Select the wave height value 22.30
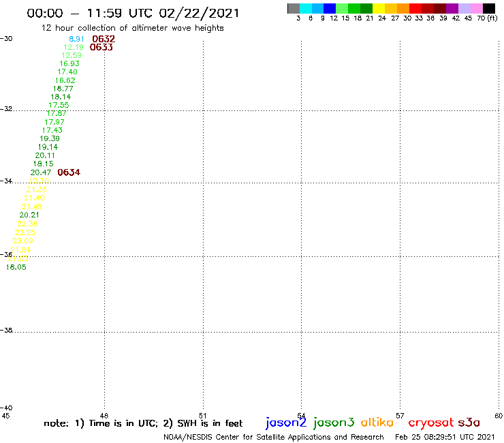The width and height of the screenshot is (504, 443). click(x=39, y=181)
